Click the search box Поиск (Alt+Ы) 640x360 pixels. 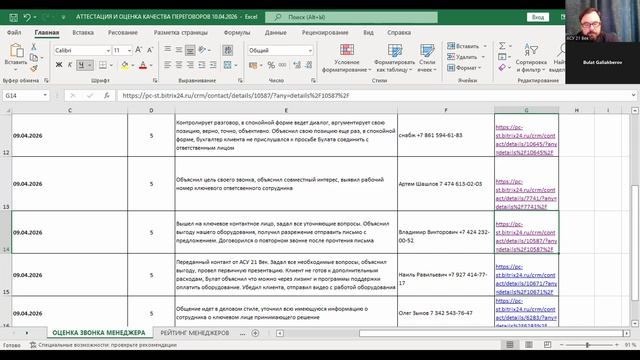pos(351,17)
